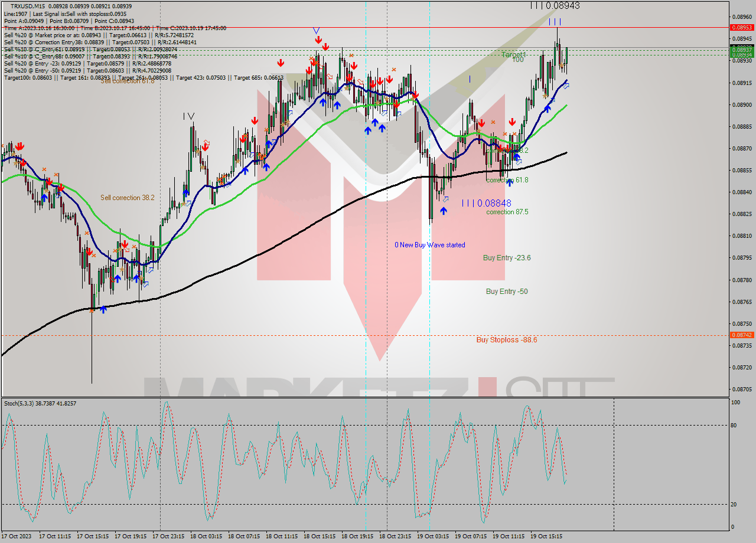Click the 0.08780 price axis label
756x543 pixels.
pos(742,280)
